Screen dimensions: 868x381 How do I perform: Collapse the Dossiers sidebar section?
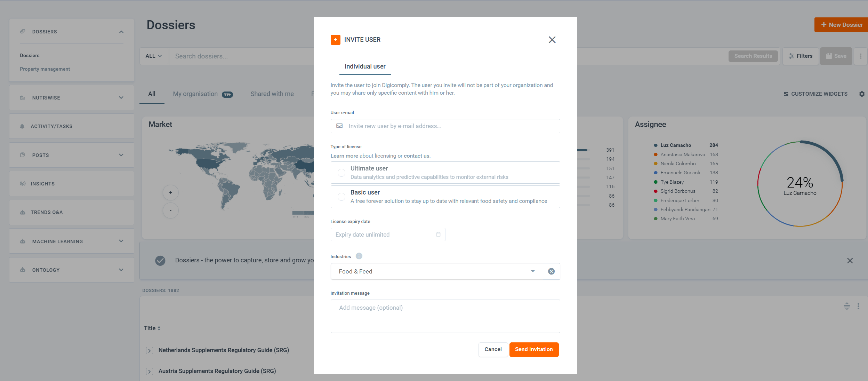click(121, 32)
